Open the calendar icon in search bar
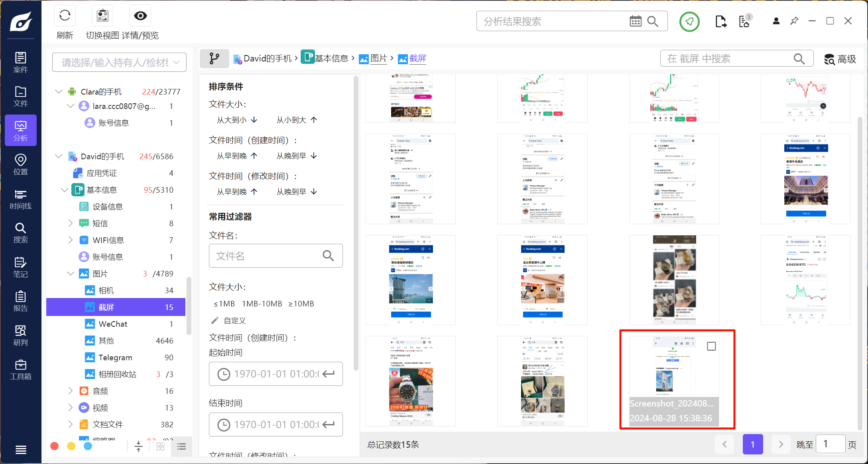Screen dimensions: 868x464 point(635,22)
